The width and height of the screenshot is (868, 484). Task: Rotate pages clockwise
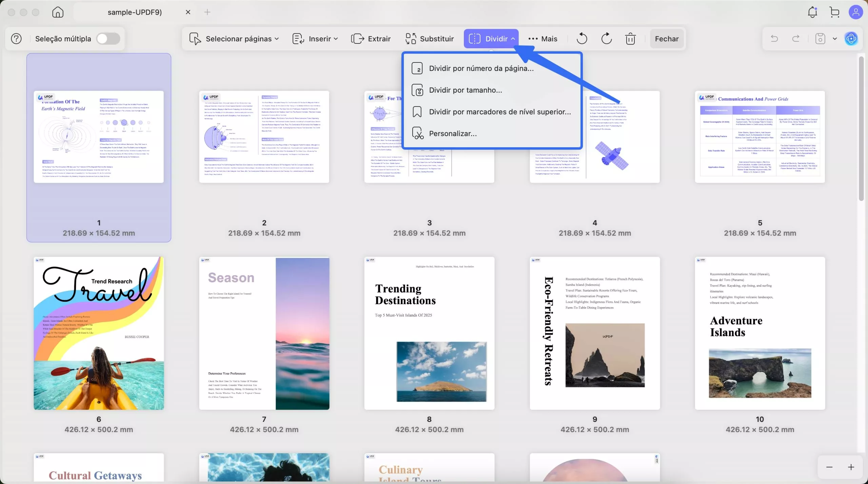(606, 39)
